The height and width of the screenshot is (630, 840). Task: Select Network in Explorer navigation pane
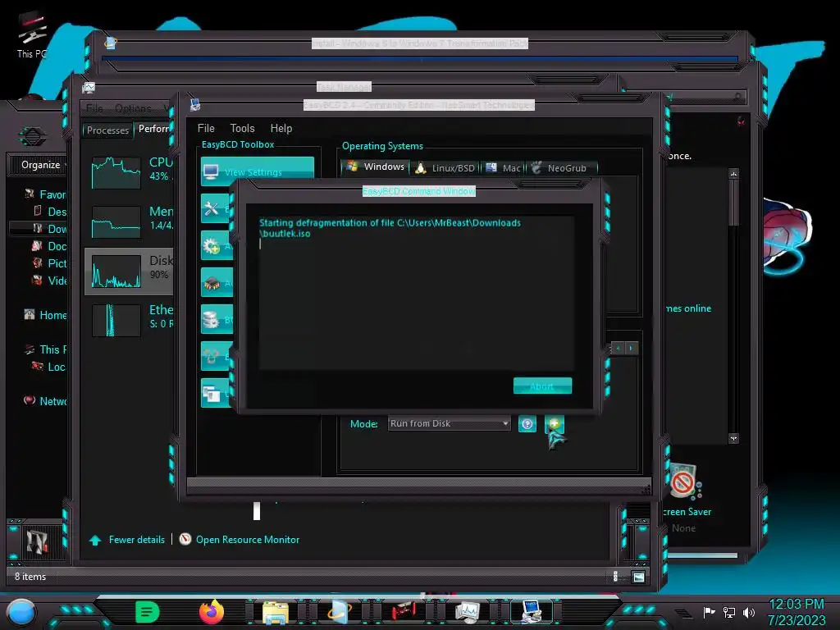point(45,400)
